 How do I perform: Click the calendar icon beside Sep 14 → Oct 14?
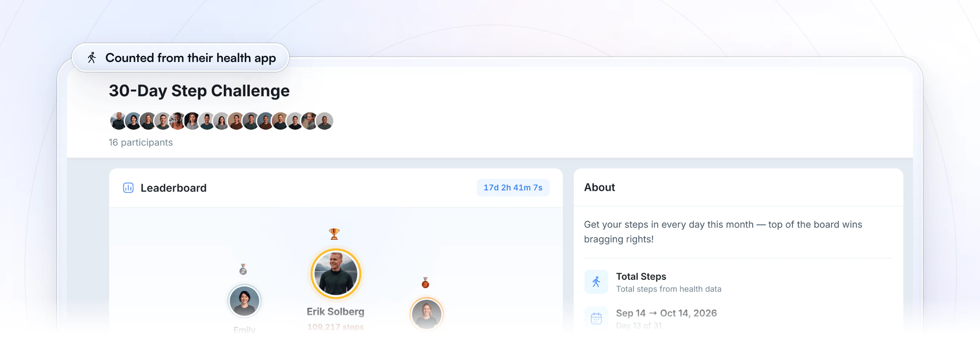click(x=596, y=318)
